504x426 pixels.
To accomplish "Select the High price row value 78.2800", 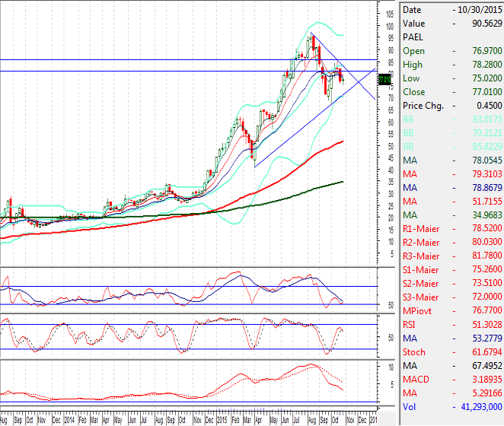I will pyautogui.click(x=482, y=64).
